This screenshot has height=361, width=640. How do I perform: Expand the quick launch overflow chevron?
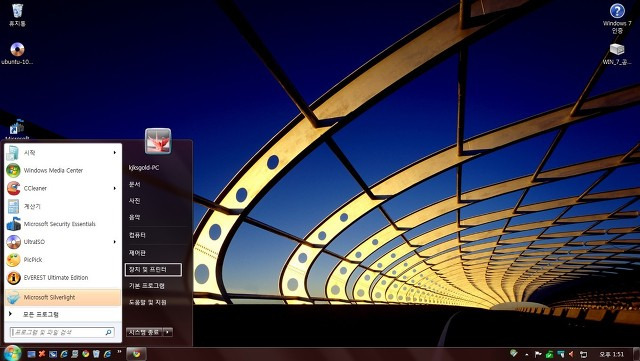point(119,352)
